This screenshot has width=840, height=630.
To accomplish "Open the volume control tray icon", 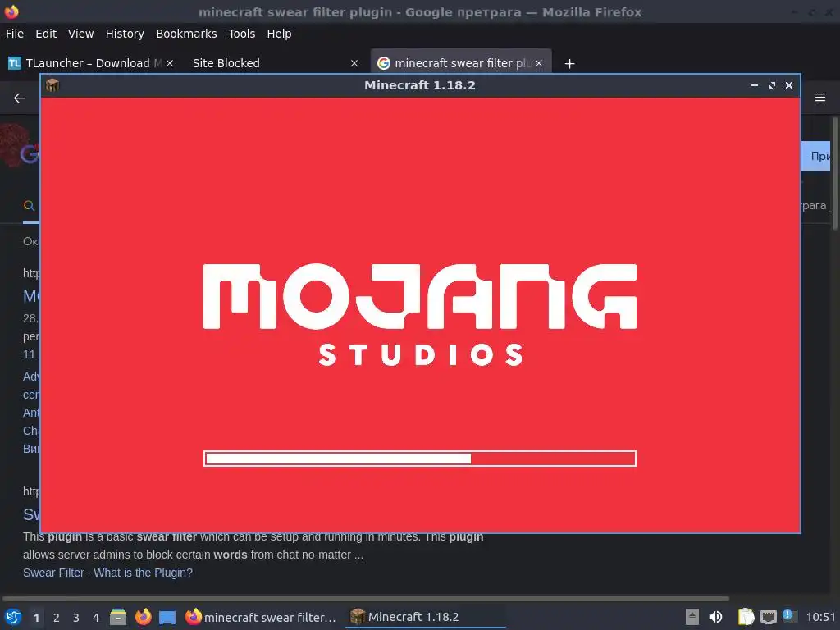I will (x=715, y=617).
